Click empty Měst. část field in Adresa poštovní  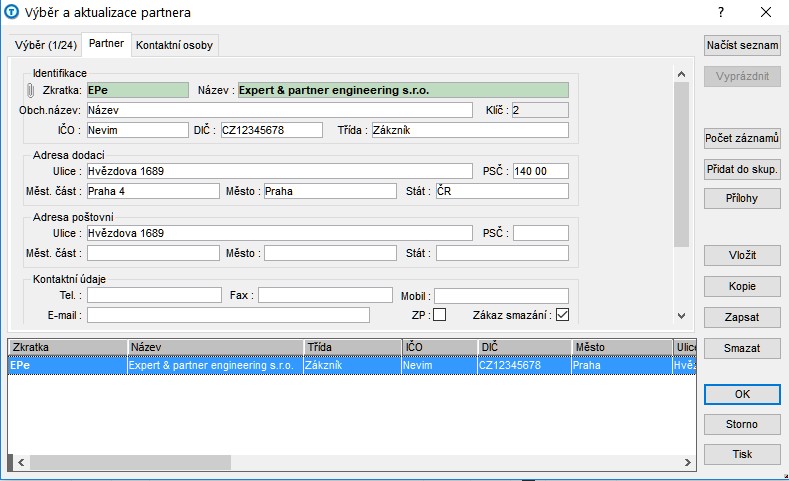point(153,253)
